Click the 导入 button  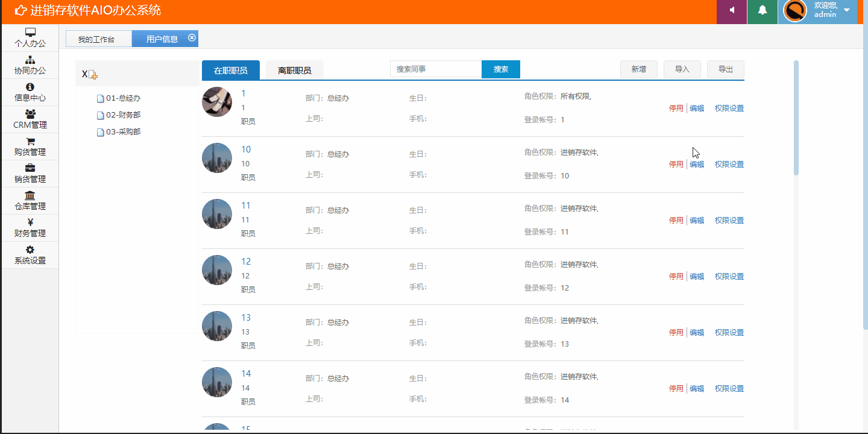[682, 69]
